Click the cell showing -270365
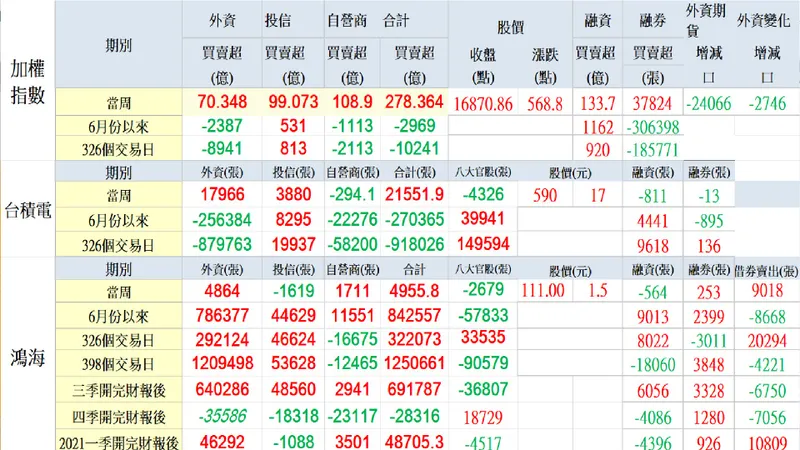This screenshot has height=450, width=800. point(414,220)
